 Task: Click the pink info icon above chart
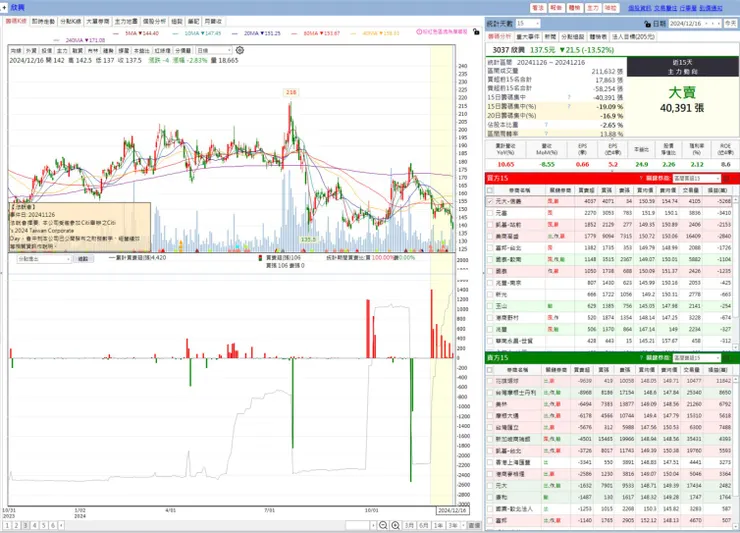419,32
